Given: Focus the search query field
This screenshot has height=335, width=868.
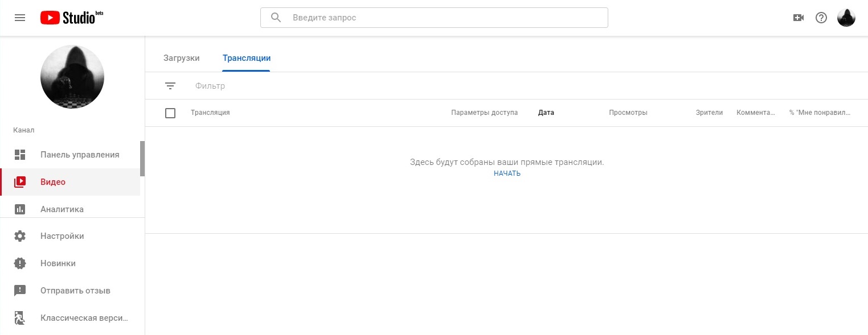Looking at the screenshot, I should point(434,18).
